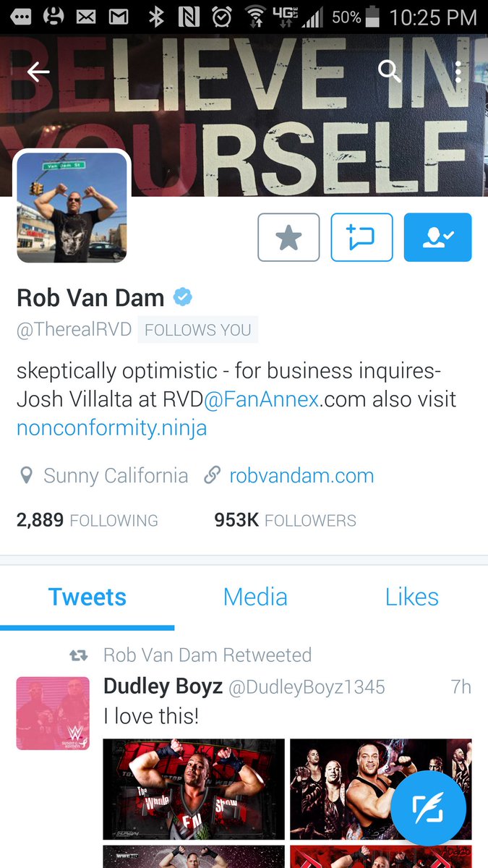Open Rob Van Dam's profile picture

(x=72, y=207)
